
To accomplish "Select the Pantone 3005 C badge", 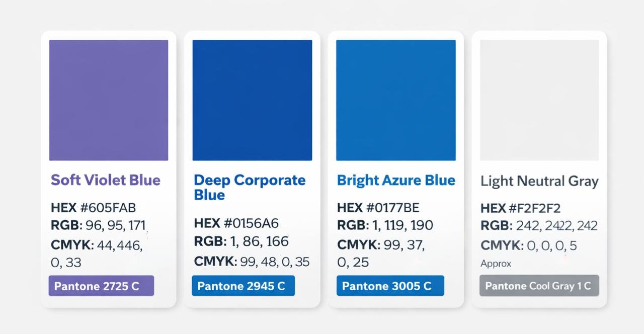I will pyautogui.click(x=390, y=286).
